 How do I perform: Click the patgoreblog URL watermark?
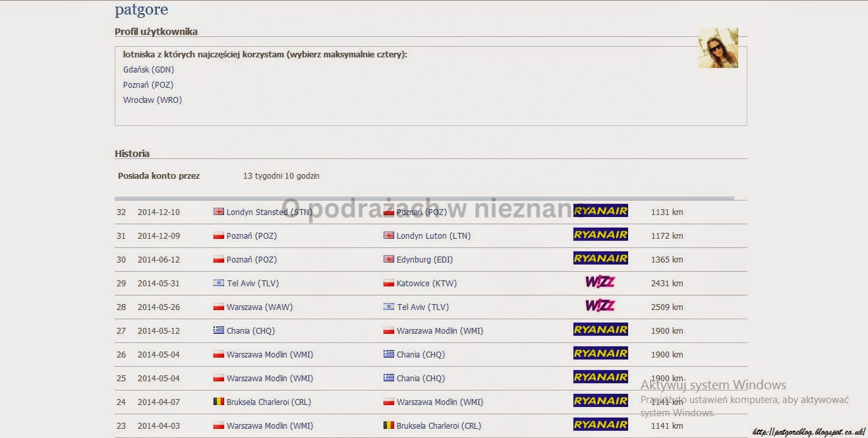pos(808,432)
